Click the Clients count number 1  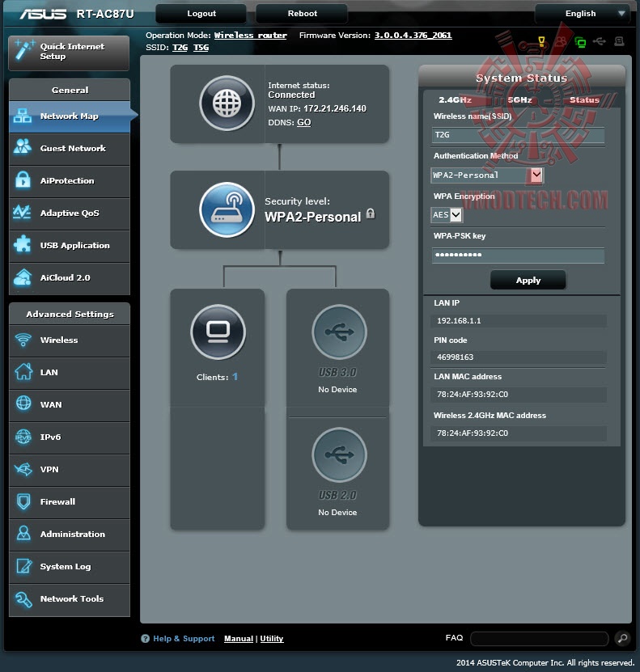pos(235,377)
